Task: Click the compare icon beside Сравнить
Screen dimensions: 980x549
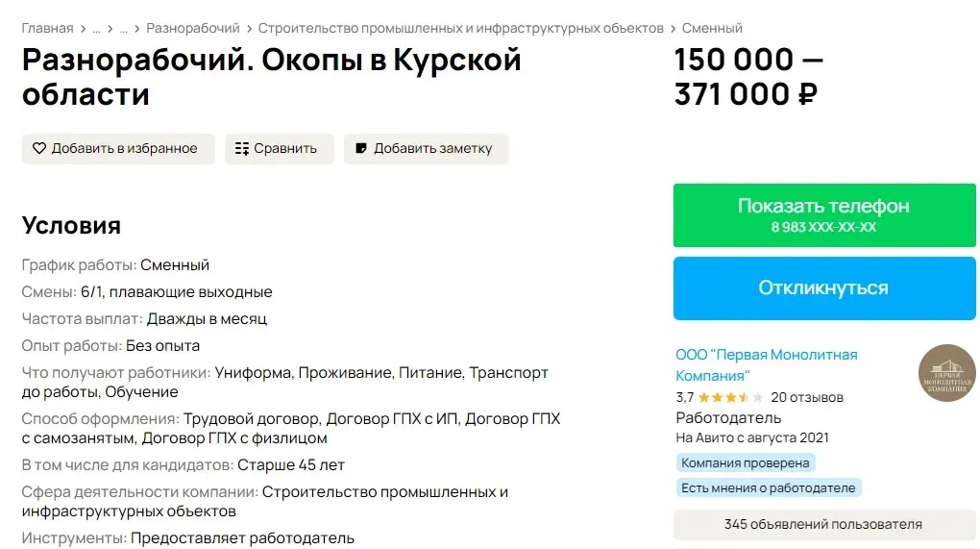Action: tap(242, 149)
